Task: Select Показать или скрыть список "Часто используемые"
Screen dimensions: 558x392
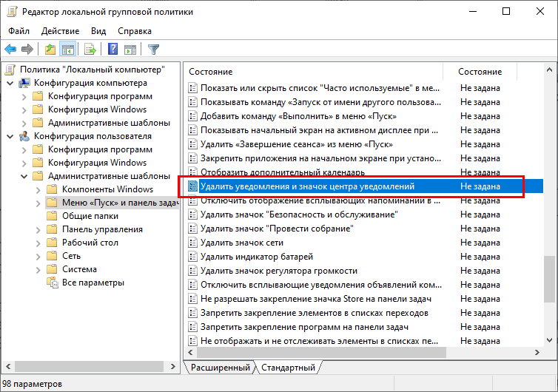Action: point(320,88)
